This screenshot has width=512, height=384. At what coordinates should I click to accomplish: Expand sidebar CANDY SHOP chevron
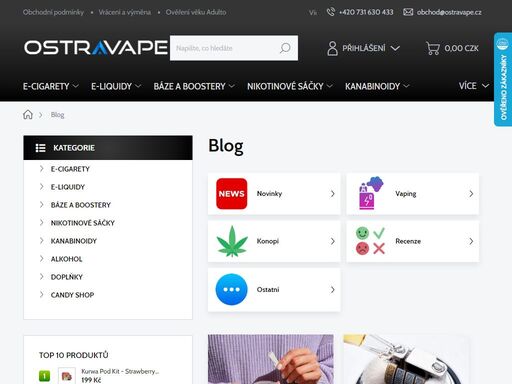click(x=42, y=295)
